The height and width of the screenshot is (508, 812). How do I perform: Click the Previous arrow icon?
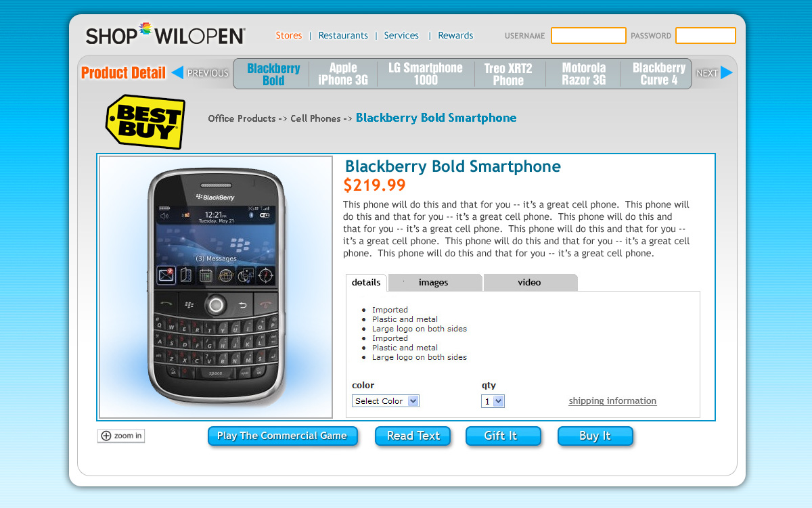click(177, 72)
